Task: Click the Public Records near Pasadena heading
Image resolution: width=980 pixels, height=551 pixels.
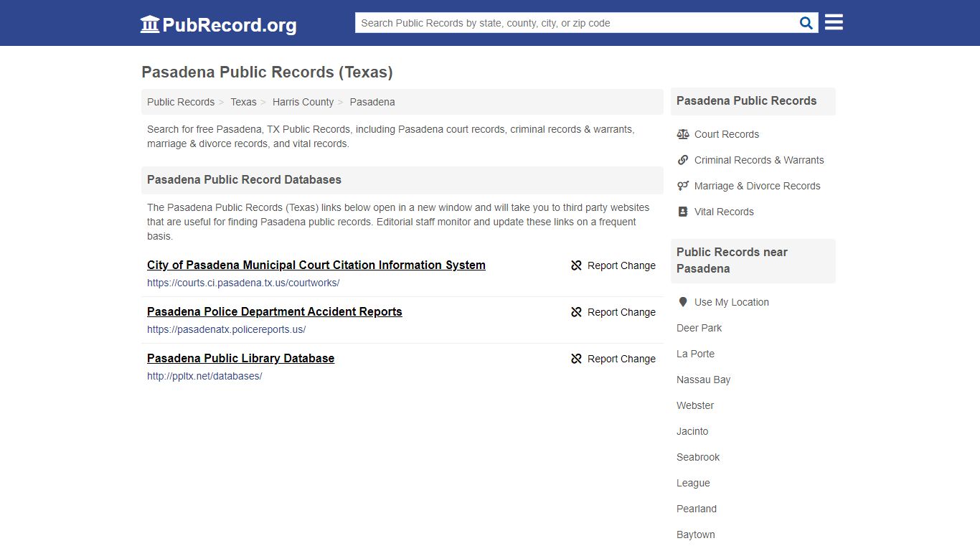Action: [732, 260]
